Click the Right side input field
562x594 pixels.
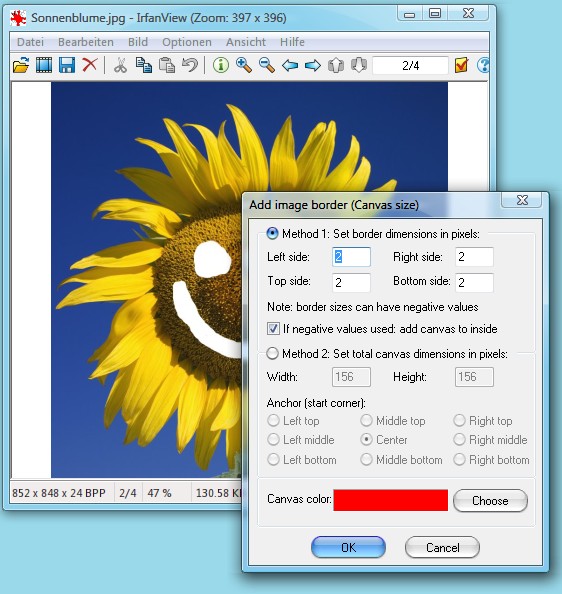pos(474,257)
